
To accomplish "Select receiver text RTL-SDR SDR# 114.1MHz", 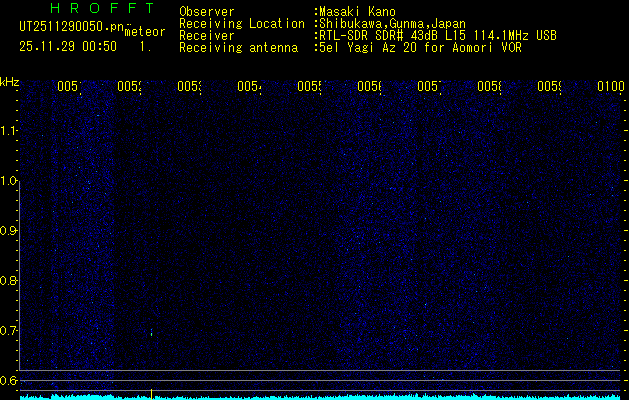I will click(438, 36).
